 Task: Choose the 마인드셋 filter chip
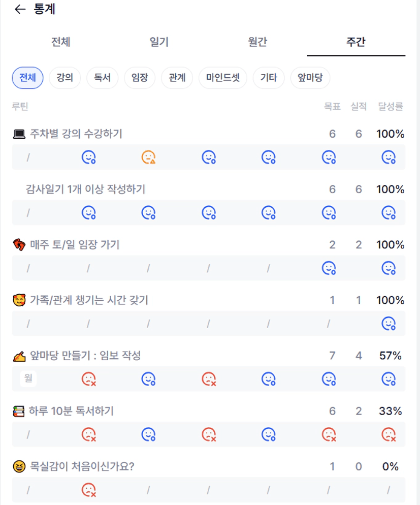point(223,78)
